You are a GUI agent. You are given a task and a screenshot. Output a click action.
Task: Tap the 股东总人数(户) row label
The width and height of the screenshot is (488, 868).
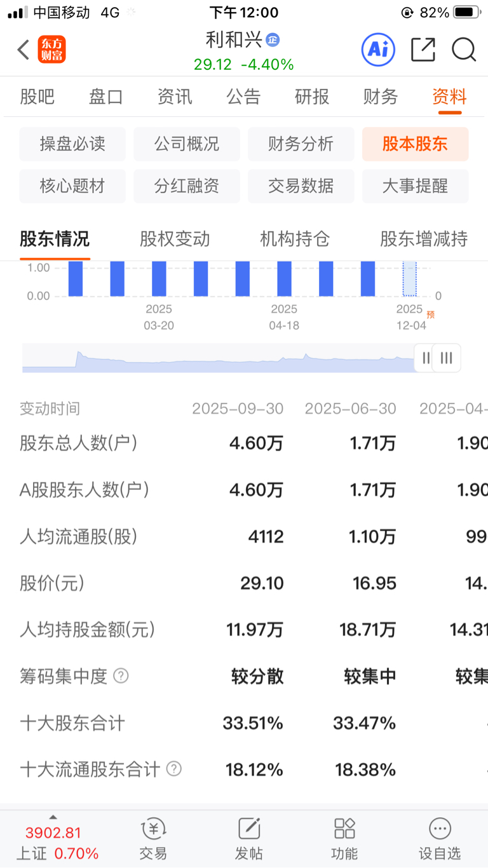coord(79,443)
